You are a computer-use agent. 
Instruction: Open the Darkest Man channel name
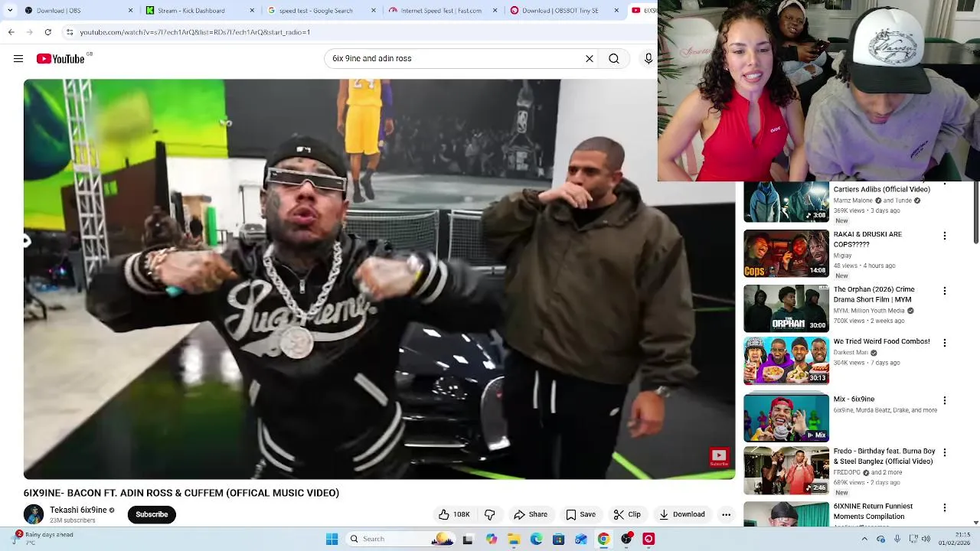pyautogui.click(x=851, y=353)
